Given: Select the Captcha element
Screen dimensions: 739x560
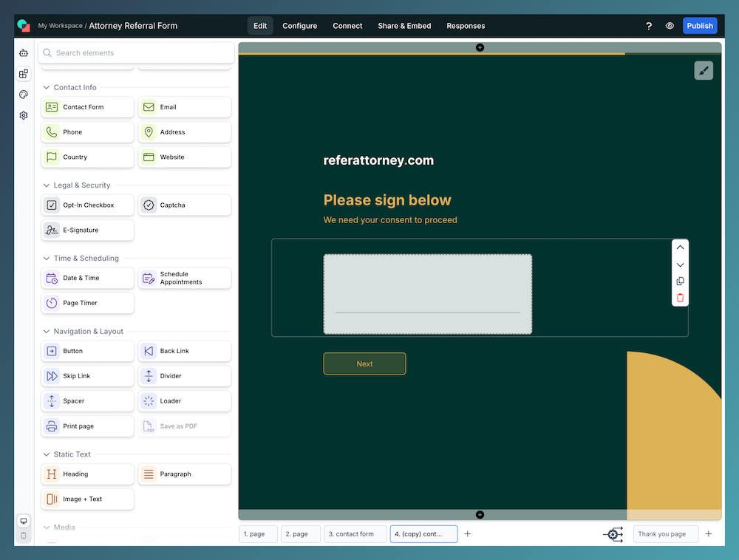Looking at the screenshot, I should [x=184, y=205].
